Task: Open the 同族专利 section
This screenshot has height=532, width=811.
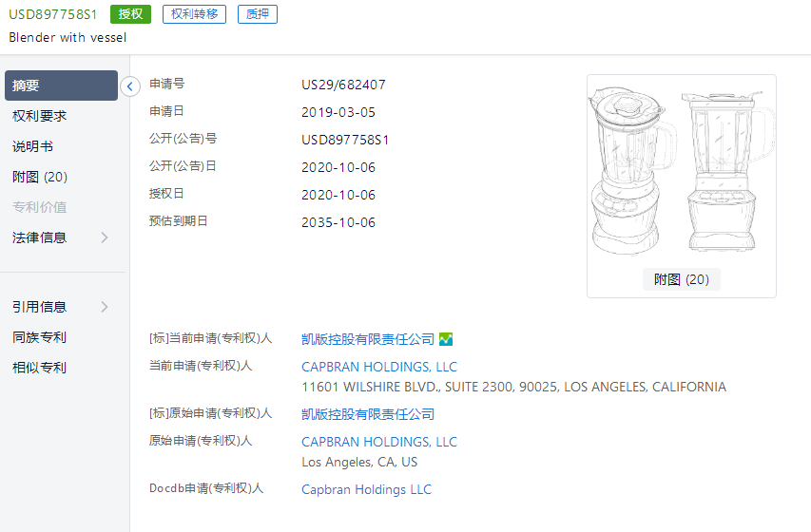Action: coord(39,337)
